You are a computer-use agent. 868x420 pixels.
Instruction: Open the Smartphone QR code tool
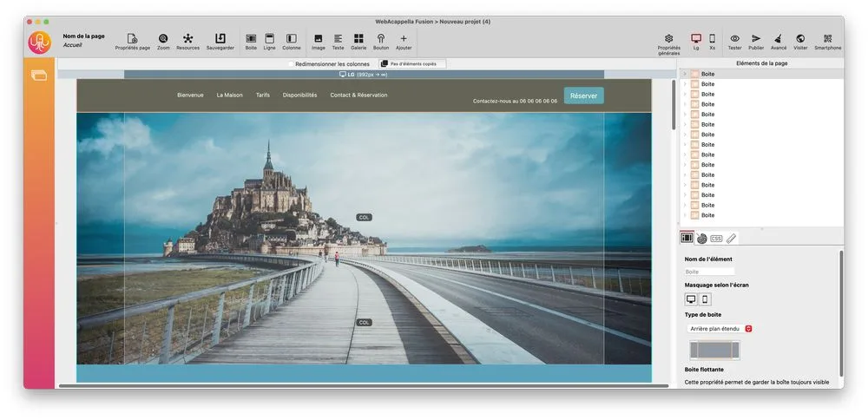(x=827, y=39)
